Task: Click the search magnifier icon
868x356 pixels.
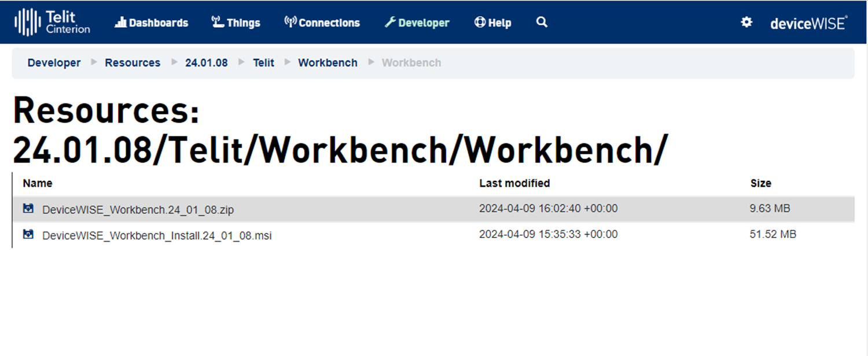Action: (542, 23)
